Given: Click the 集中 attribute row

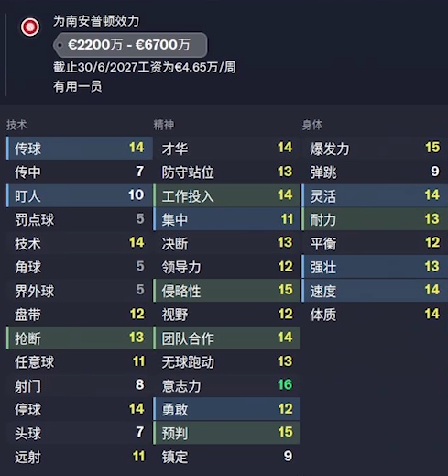Looking at the screenshot, I should coord(227,219).
